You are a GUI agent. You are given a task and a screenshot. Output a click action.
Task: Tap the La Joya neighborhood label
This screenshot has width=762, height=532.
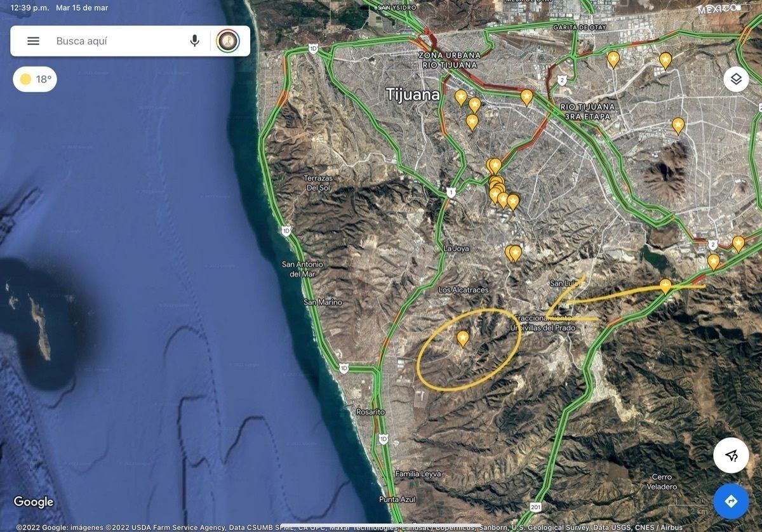click(x=457, y=249)
